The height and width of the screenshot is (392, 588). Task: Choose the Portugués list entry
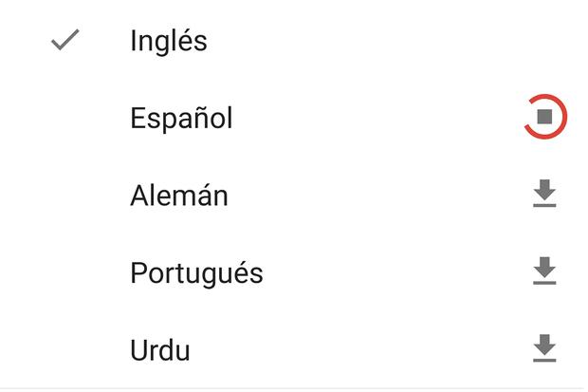196,273
